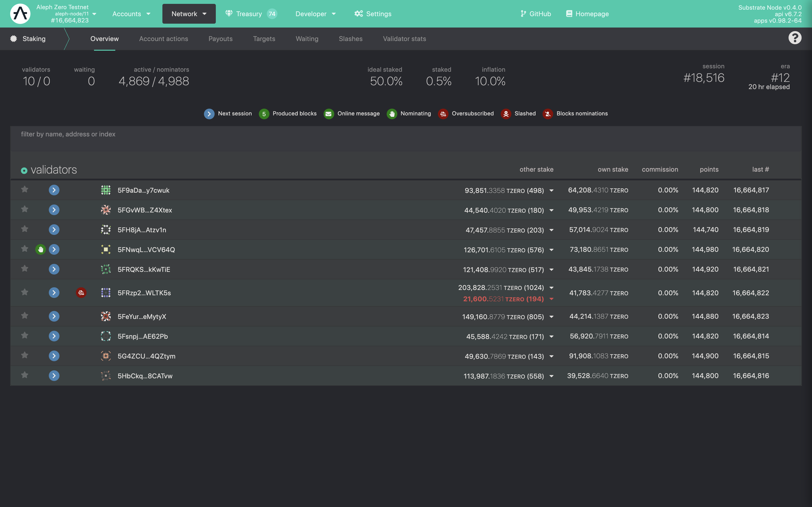Click the Next session indicator icon
The height and width of the screenshot is (507, 812).
209,113
